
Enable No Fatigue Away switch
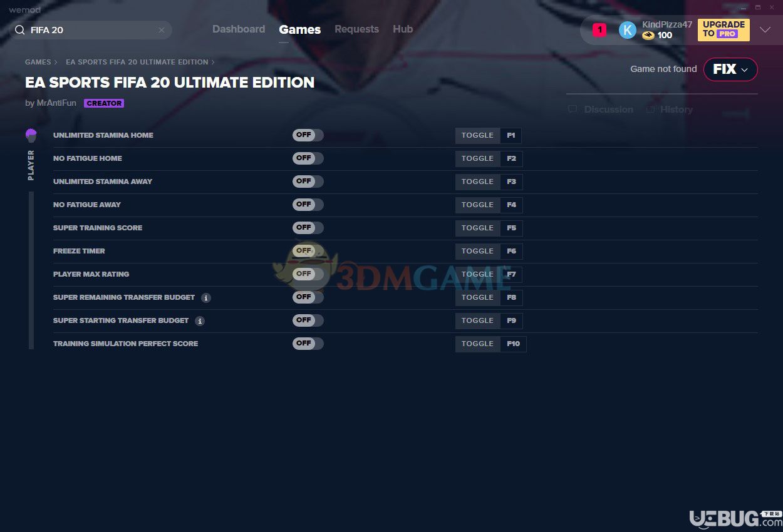(308, 205)
